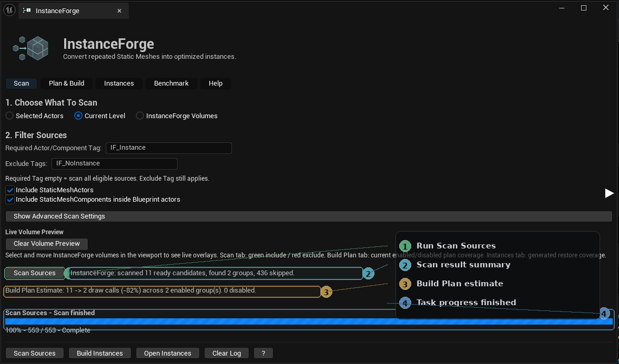The height and width of the screenshot is (364, 619).
Task: Close the InstanceForge tab
Action: coord(119,11)
